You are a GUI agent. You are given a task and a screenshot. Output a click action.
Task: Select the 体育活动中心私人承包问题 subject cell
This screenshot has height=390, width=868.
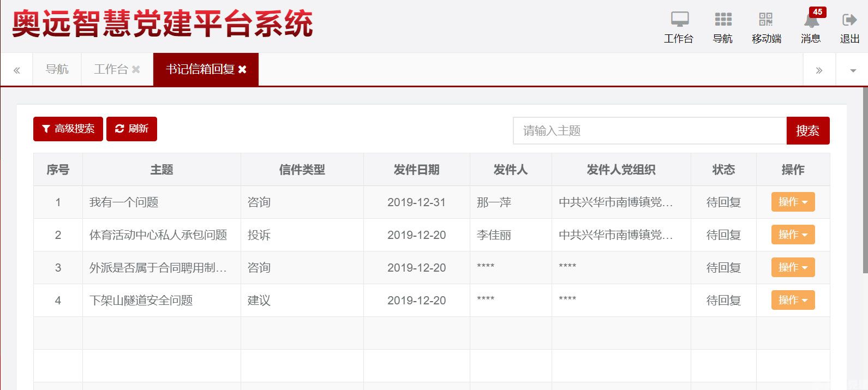point(161,235)
